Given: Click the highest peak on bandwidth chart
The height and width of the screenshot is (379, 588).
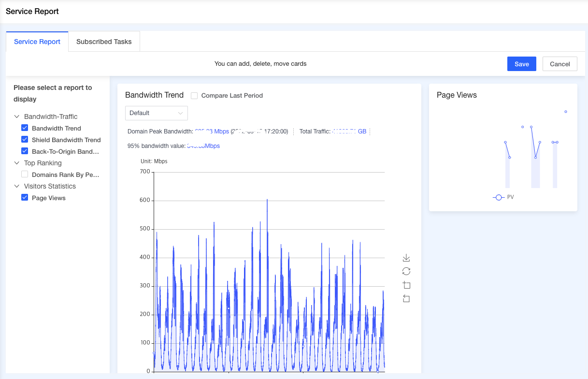Looking at the screenshot, I should [267, 200].
